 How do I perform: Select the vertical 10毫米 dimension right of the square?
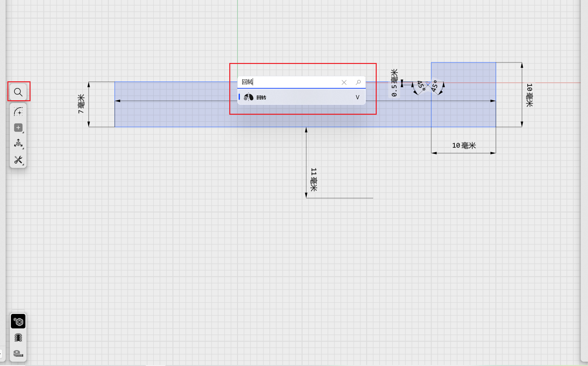[x=529, y=95]
